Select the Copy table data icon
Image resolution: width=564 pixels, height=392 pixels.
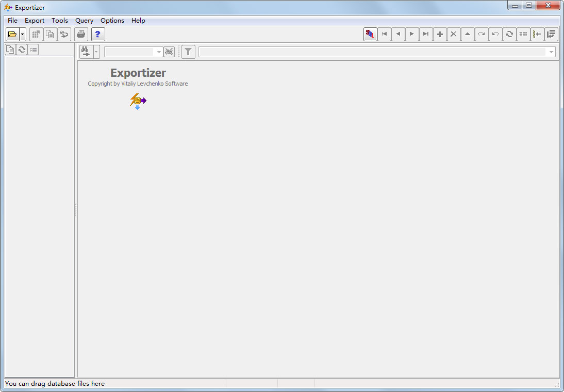(50, 34)
